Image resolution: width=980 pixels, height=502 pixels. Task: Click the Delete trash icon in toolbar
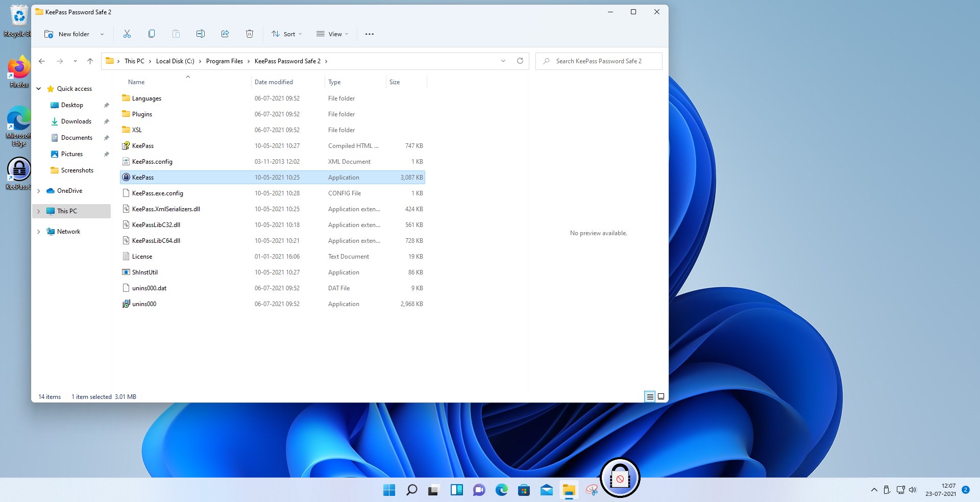[x=250, y=34]
